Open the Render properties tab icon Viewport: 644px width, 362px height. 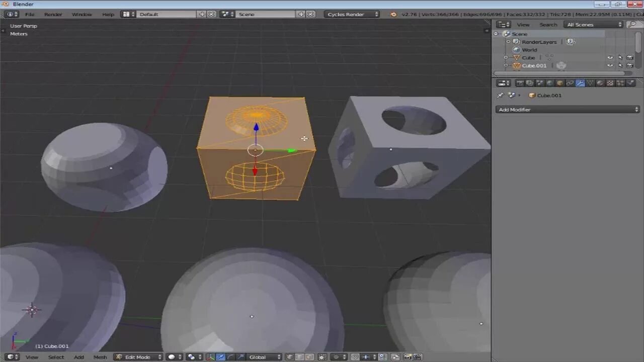(520, 83)
